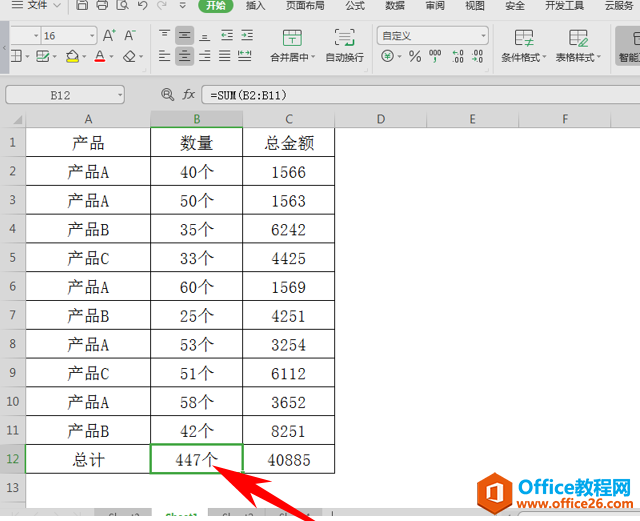Click the red font color A icon

(100, 56)
